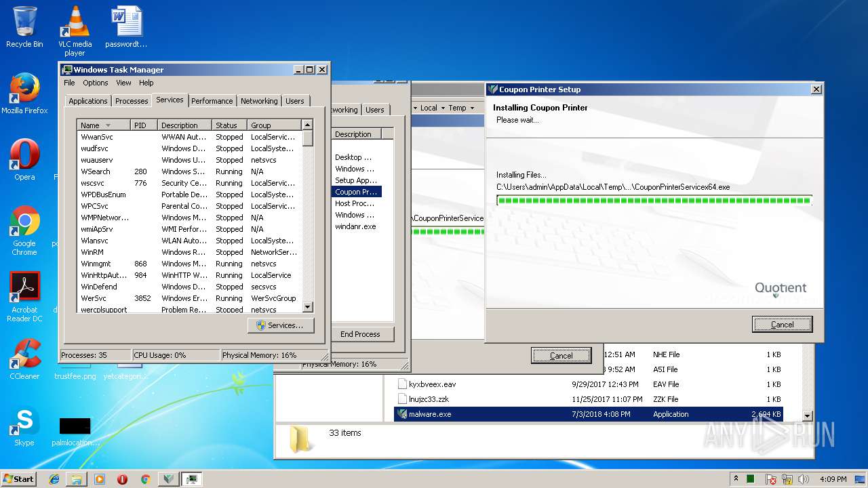868x488 pixels.
Task: Open Windows Explorer taskbar icon
Action: tap(77, 479)
